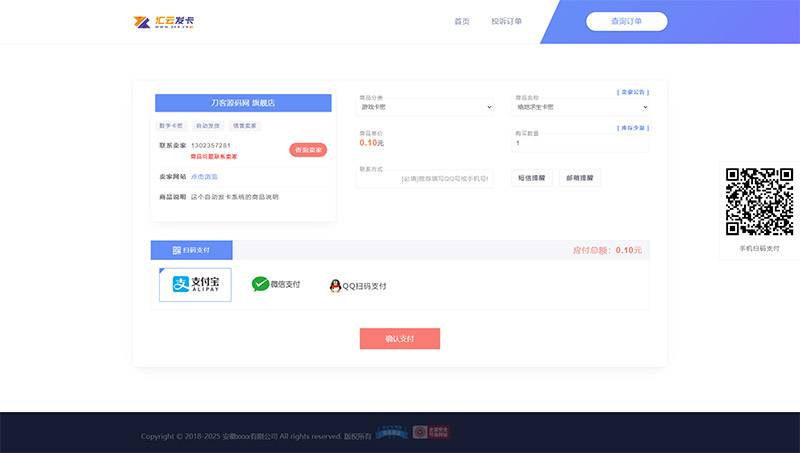Choose Alipay 支付宝 payment option
800x453 pixels.
pos(195,285)
